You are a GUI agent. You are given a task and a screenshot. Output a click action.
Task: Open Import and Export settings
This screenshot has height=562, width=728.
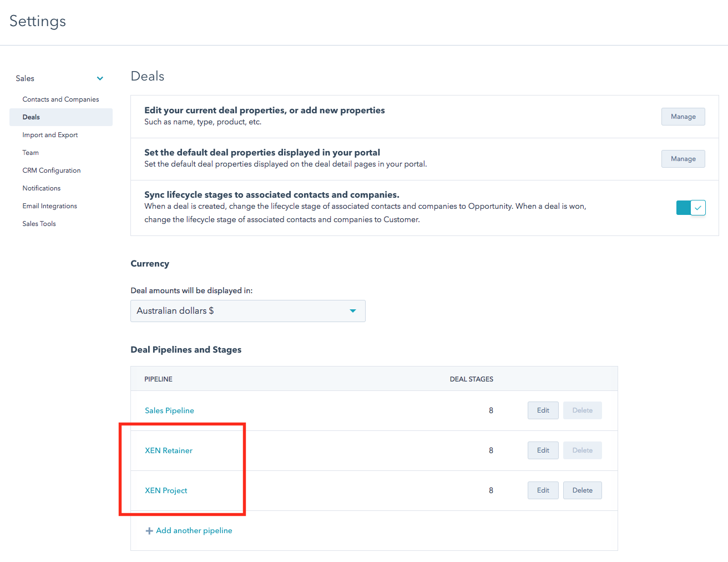point(50,134)
